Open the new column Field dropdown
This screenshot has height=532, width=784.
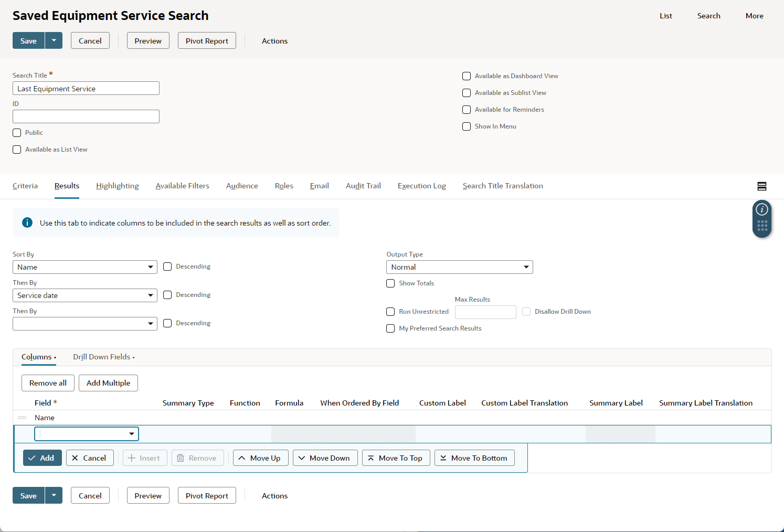87,434
